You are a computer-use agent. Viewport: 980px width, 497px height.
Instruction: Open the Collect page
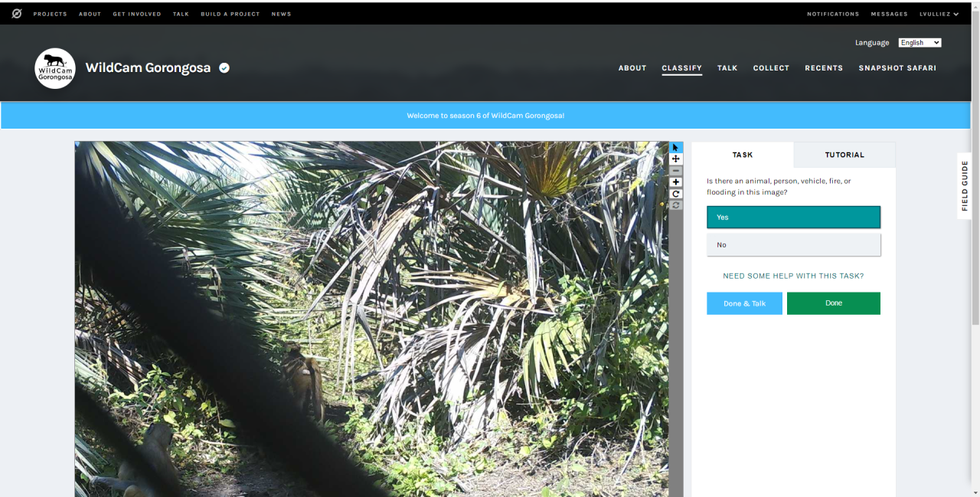coord(771,68)
